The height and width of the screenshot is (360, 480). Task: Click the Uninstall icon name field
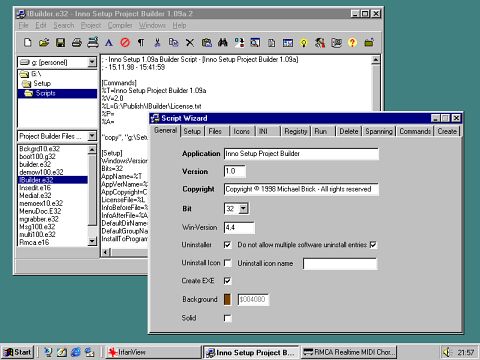click(340, 264)
